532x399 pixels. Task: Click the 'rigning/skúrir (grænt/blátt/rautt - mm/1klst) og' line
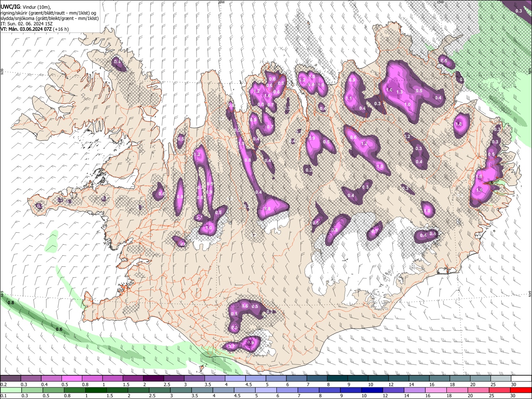pos(48,12)
